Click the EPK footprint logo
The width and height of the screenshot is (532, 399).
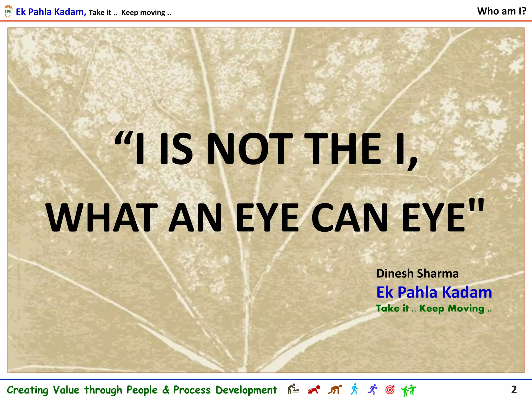click(8, 11)
